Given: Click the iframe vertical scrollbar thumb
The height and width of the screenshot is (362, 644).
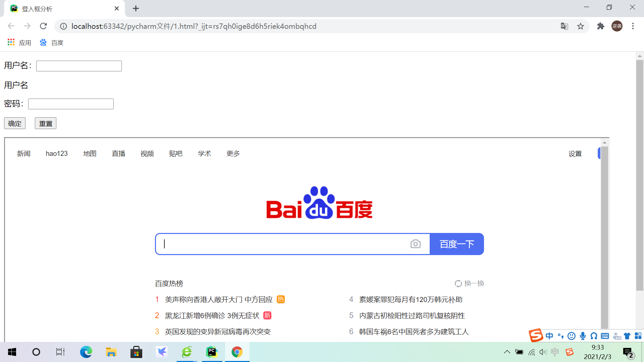Looking at the screenshot, I should 604,235.
